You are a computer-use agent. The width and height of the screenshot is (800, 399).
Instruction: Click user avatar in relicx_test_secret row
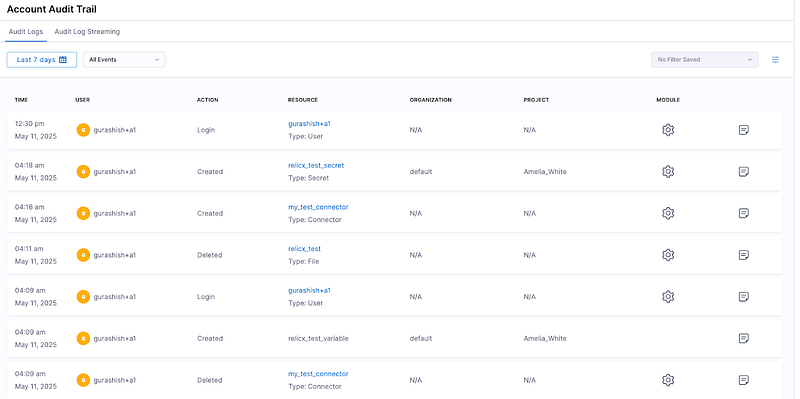pyautogui.click(x=83, y=172)
